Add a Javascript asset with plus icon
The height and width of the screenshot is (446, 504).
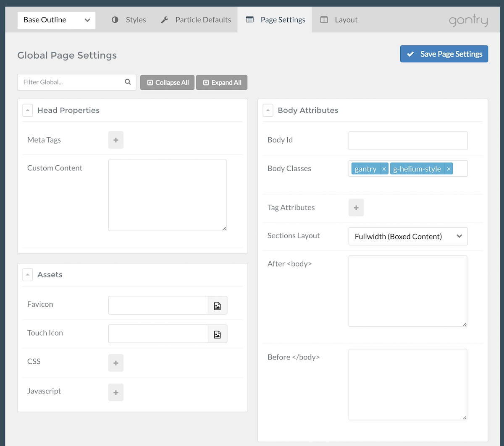pos(116,392)
